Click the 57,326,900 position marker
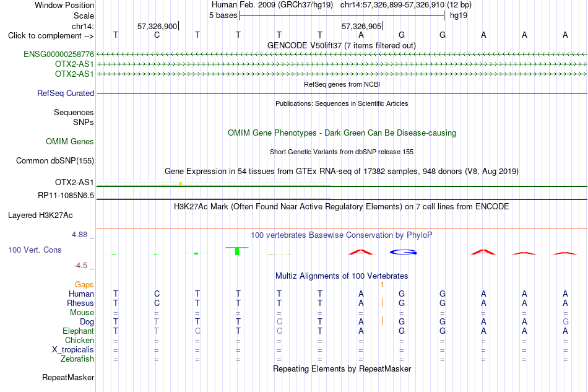Screen dimensions: 588x392 (157, 26)
